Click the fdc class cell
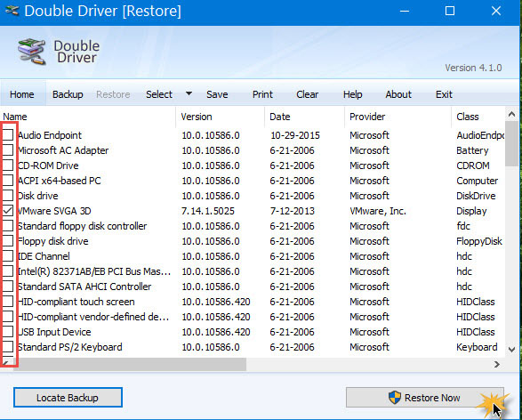 coord(463,226)
